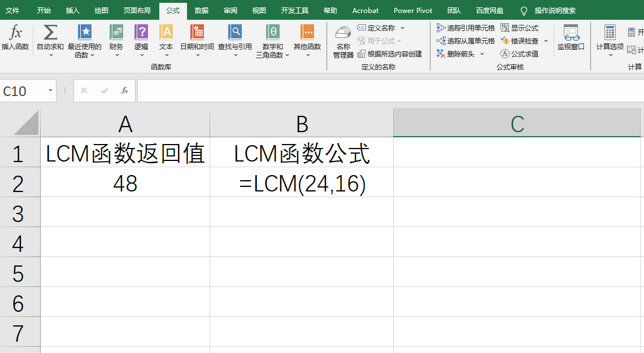Switch to the Help (帮助) tab
Viewport: 644px width, 353px height.
(x=330, y=10)
